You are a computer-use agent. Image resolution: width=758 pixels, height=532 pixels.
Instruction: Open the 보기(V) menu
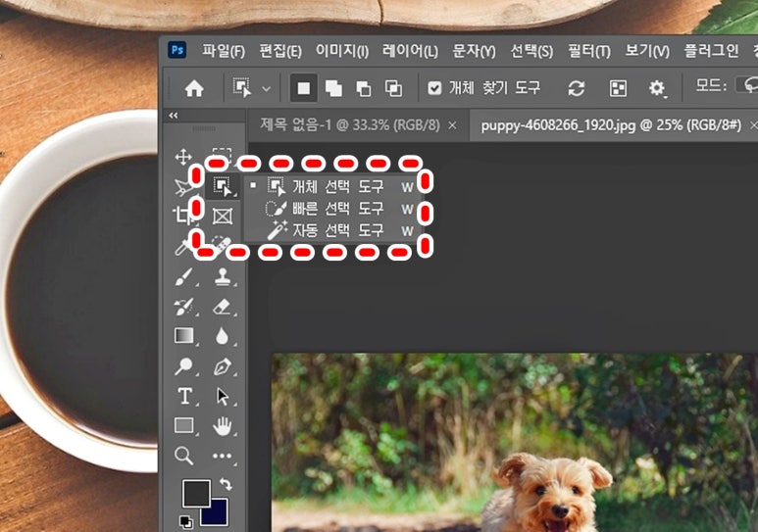(x=647, y=50)
